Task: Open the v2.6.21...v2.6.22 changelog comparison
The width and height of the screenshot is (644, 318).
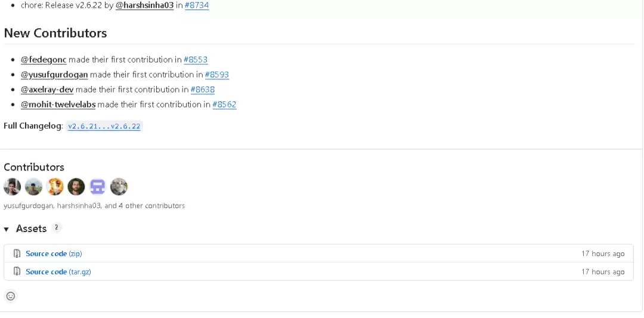Action: point(104,126)
